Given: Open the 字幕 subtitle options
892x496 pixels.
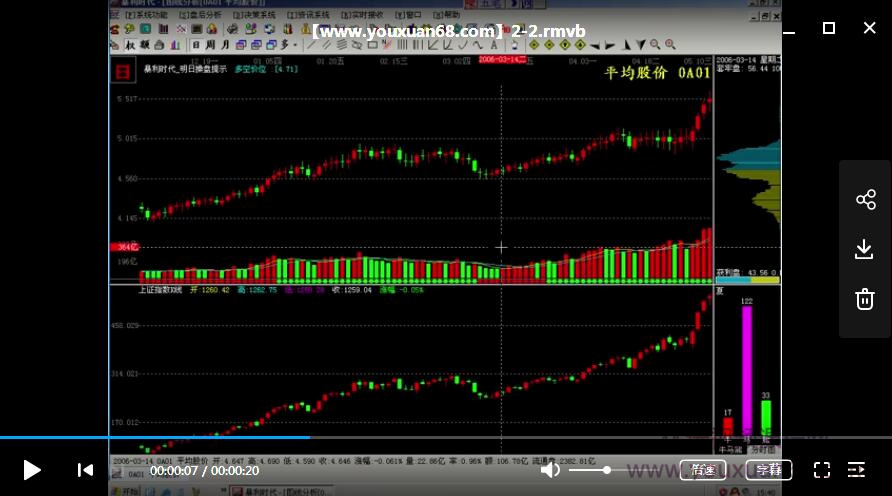Looking at the screenshot, I should (768, 470).
